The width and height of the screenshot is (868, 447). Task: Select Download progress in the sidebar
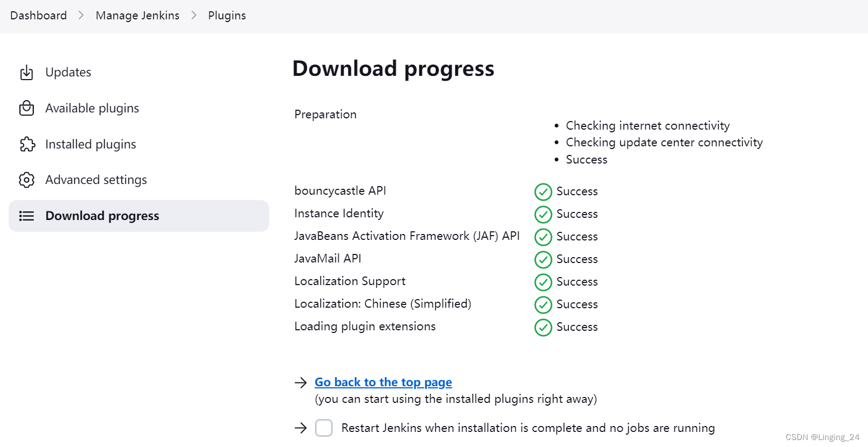coord(139,216)
